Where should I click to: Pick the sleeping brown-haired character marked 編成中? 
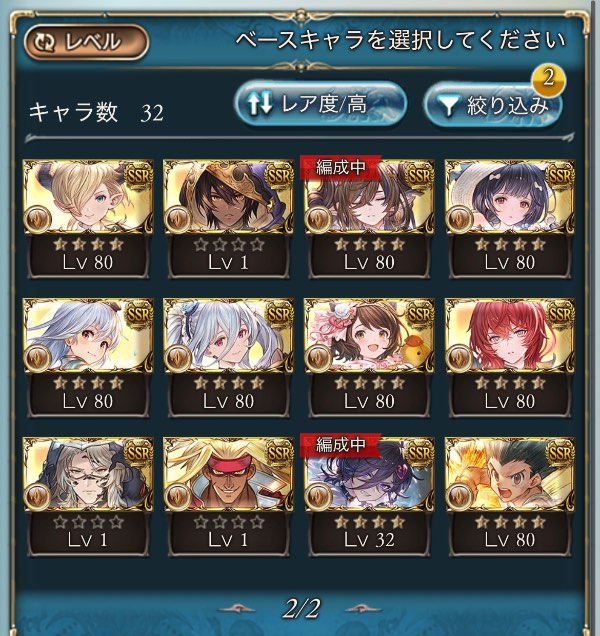(x=369, y=219)
